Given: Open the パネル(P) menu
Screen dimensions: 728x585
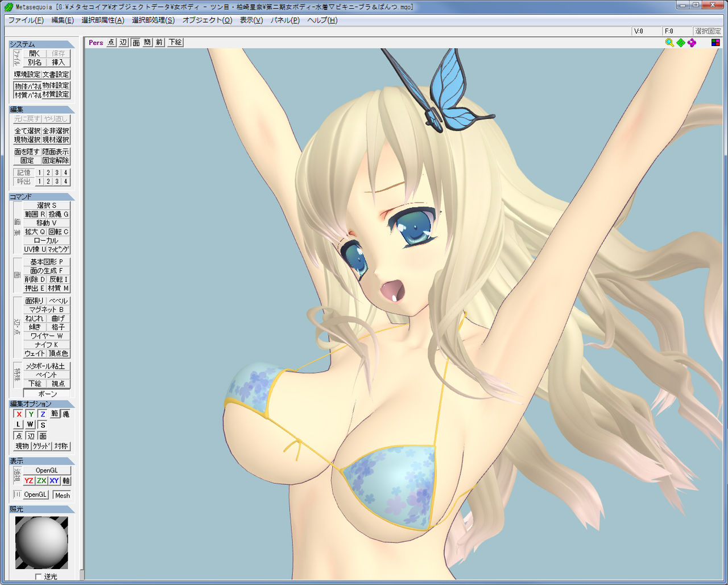Looking at the screenshot, I should (x=285, y=20).
